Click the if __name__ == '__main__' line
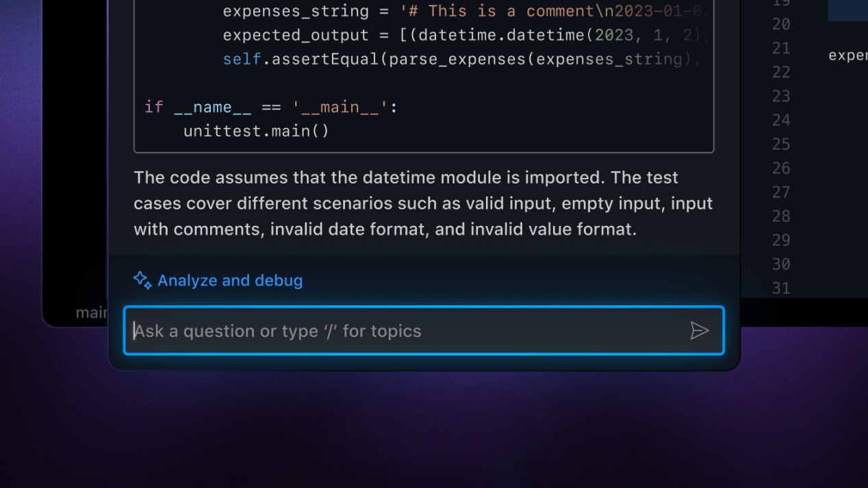Viewport: 868px width, 488px height. (270, 107)
